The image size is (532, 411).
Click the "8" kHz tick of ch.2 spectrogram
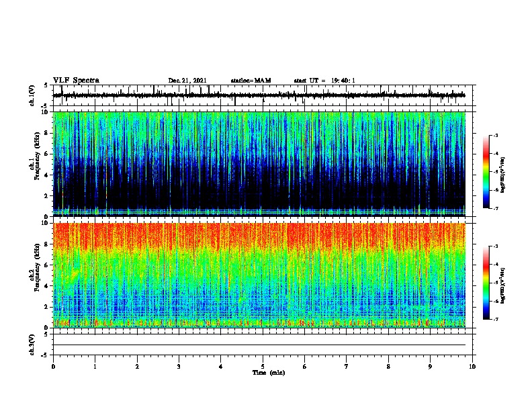tap(47, 244)
